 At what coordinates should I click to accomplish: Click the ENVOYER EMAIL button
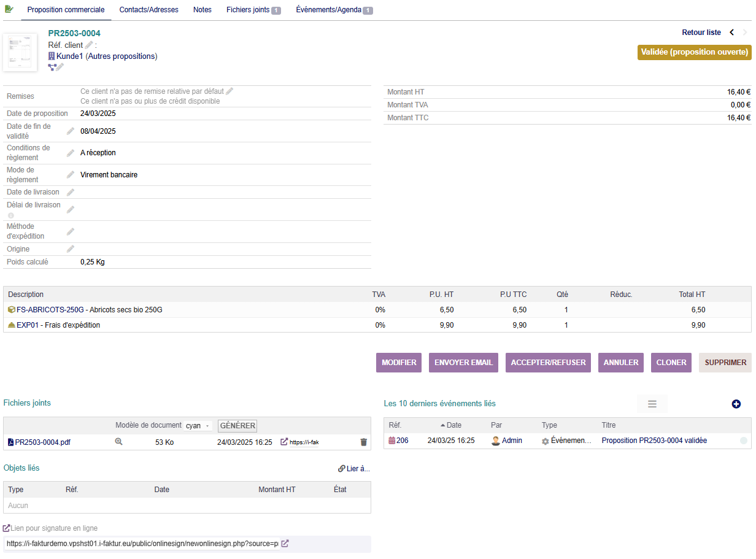(x=463, y=363)
